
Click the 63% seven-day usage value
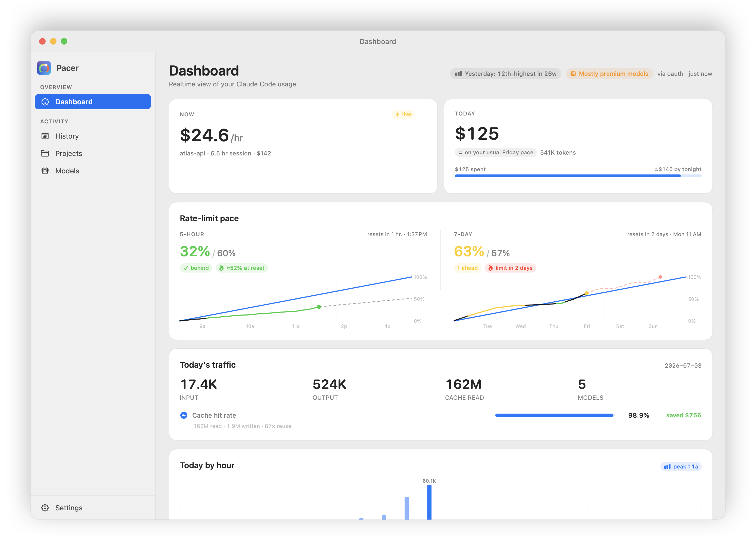click(469, 251)
